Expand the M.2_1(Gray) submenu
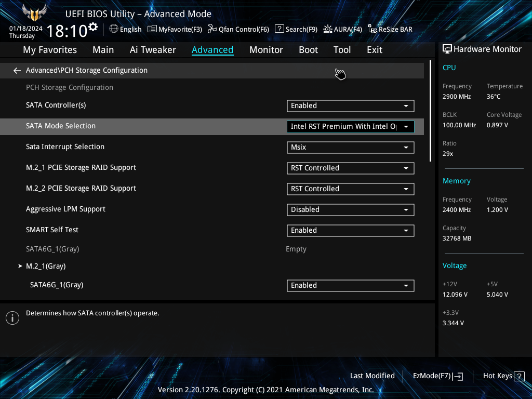This screenshot has width=532, height=399. tap(46, 267)
